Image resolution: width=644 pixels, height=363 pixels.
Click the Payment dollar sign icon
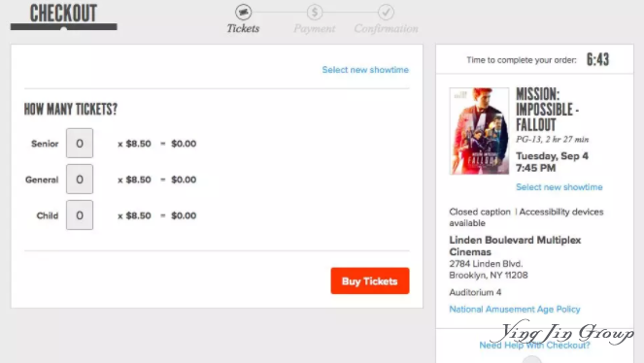315,12
